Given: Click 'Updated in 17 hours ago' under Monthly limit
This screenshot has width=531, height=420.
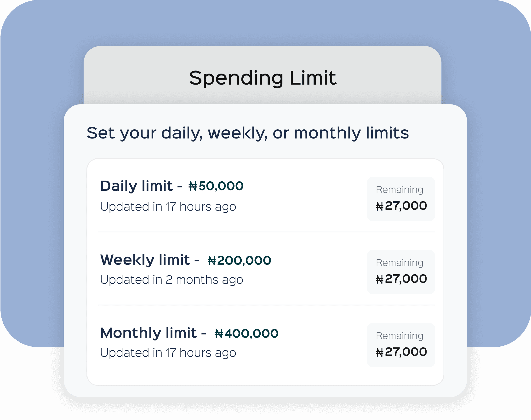Looking at the screenshot, I should (168, 353).
